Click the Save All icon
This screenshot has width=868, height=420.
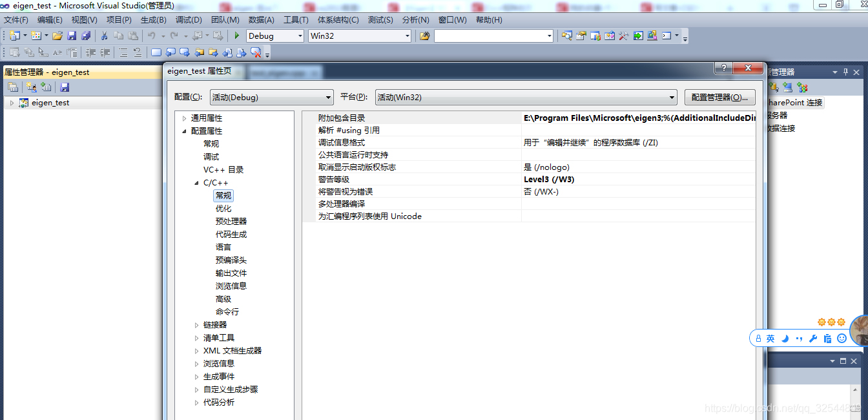coord(86,36)
